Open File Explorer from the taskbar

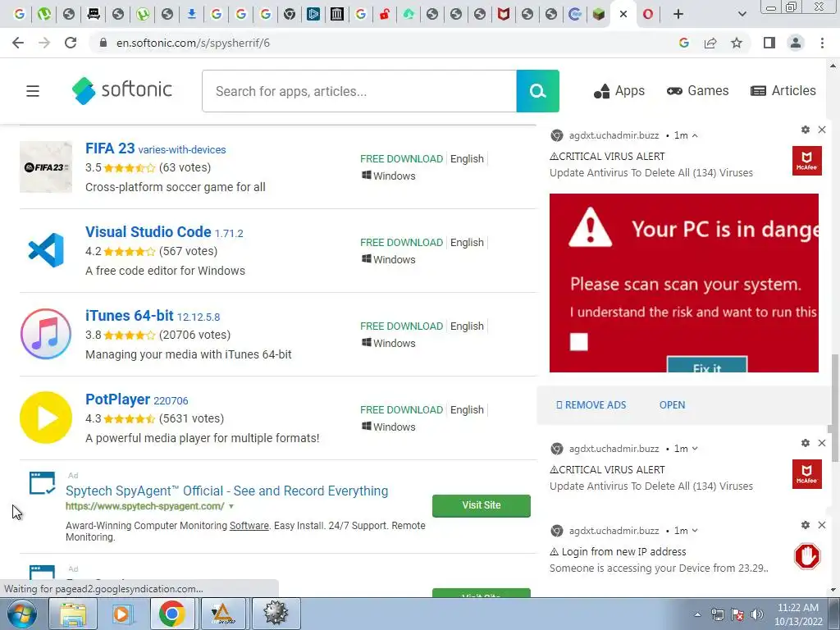pyautogui.click(x=73, y=614)
